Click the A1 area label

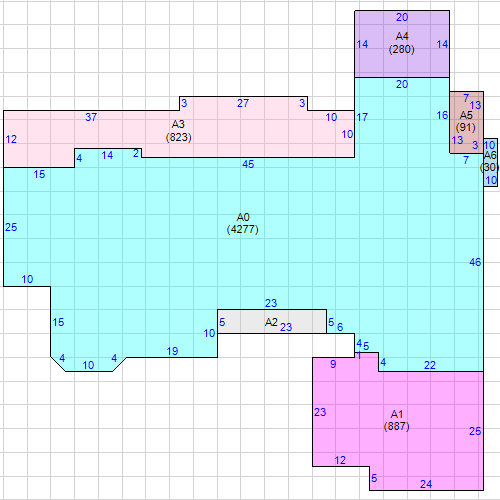pos(397,414)
